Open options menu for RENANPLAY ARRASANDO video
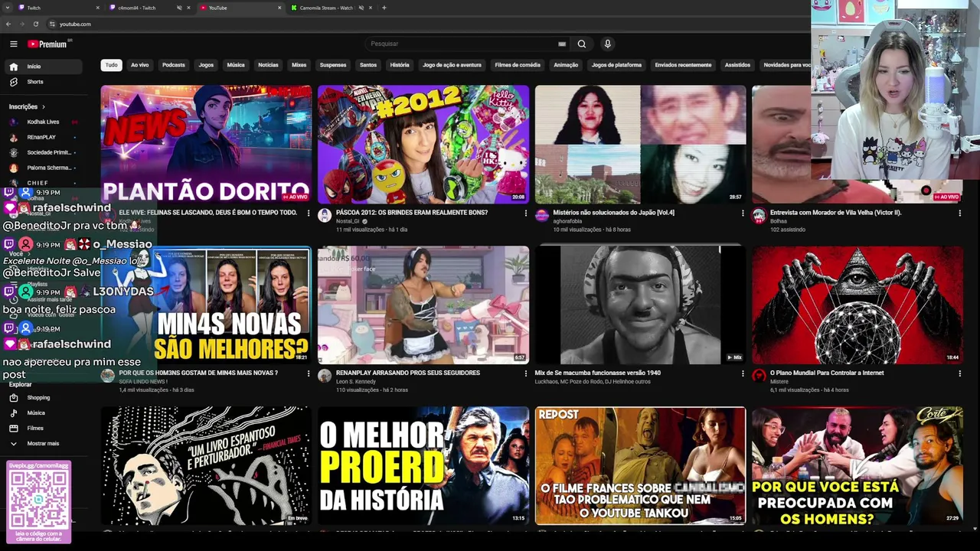 [525, 374]
